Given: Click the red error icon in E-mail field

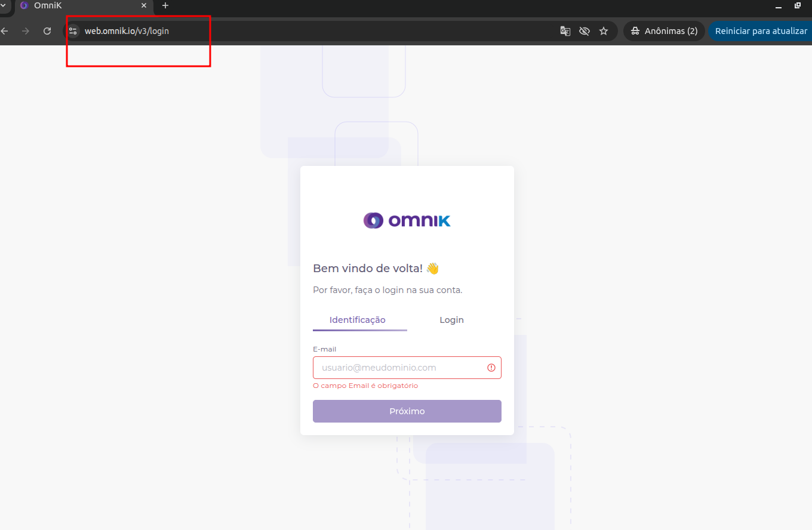Looking at the screenshot, I should (491, 368).
